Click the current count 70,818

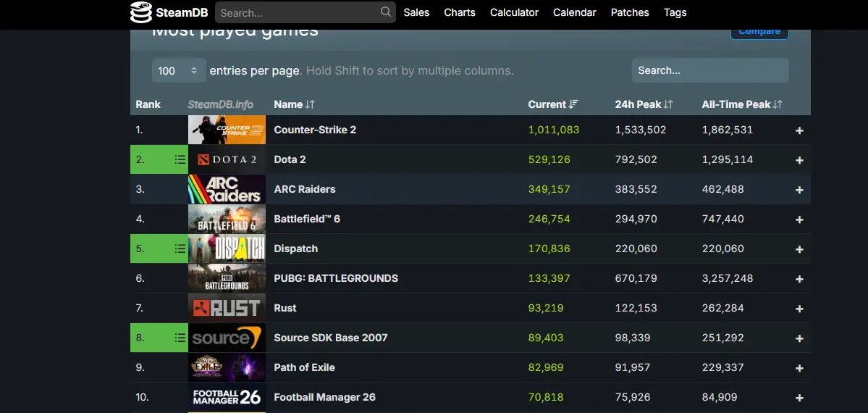coord(546,397)
